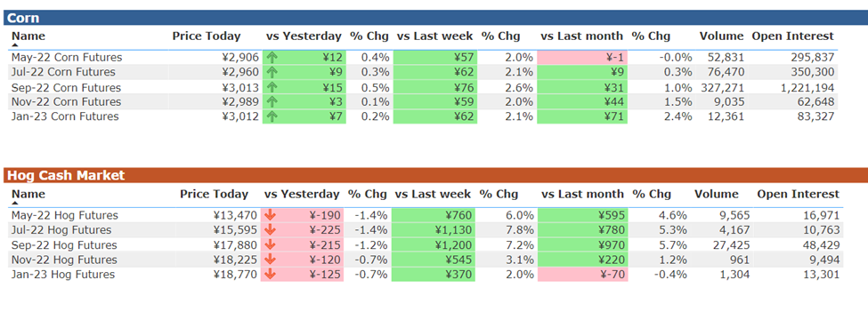Select the Hog Cash Market title bar
This screenshot has height=320, width=868.
(x=435, y=175)
